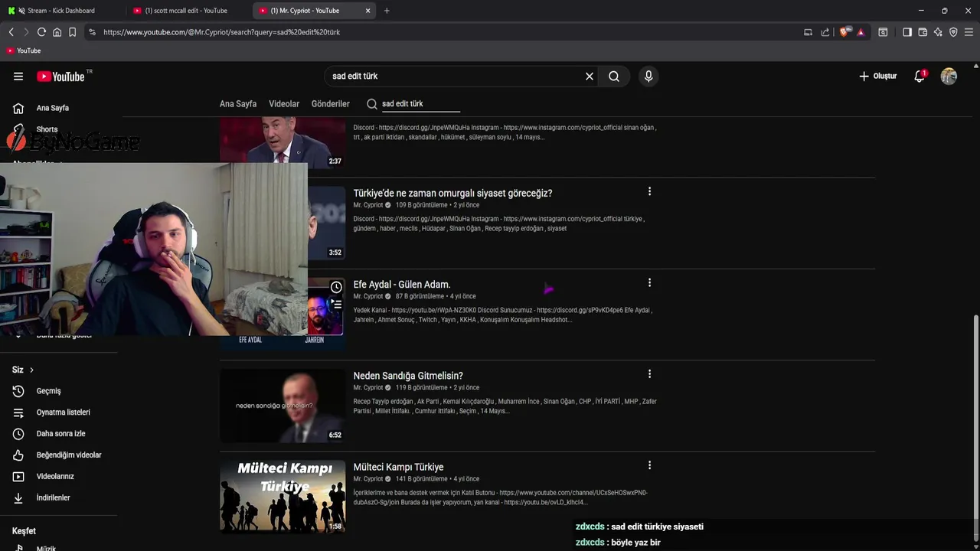Switch to channel Gönderiler tab
The height and width of the screenshot is (551, 980).
330,104
